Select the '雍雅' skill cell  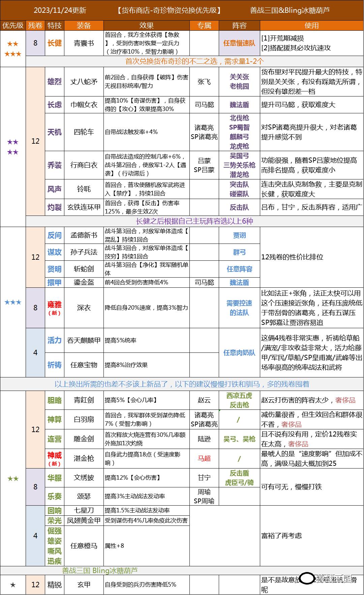[x=55, y=308]
